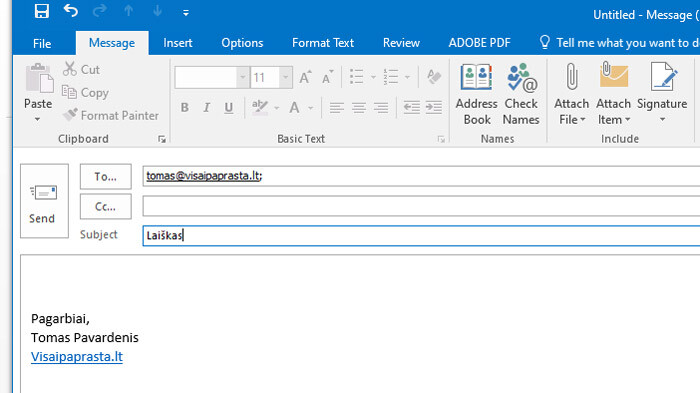Click inside the Cc address field
Viewport: 700px width, 393px height.
421,206
